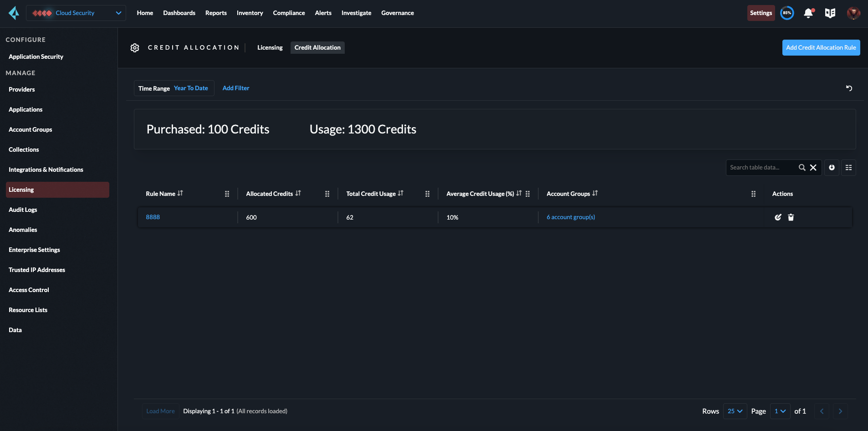Open the documentation book icon in the top bar
Viewport: 868px width, 431px height.
pos(830,13)
